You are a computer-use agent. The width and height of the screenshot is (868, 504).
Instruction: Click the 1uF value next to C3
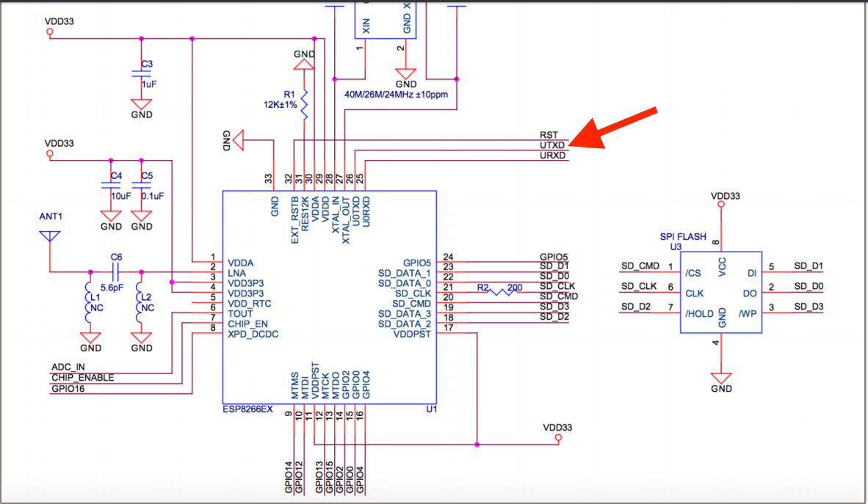tap(149, 84)
